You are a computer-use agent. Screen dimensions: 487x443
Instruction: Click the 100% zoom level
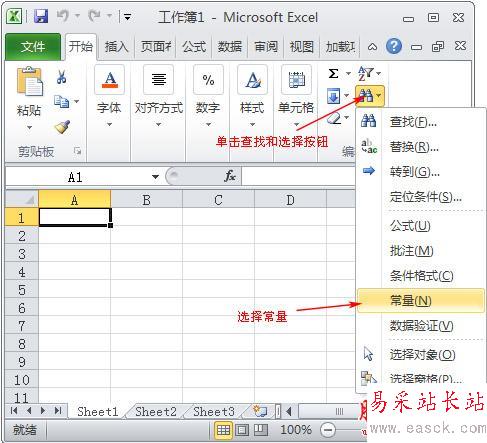(x=296, y=430)
